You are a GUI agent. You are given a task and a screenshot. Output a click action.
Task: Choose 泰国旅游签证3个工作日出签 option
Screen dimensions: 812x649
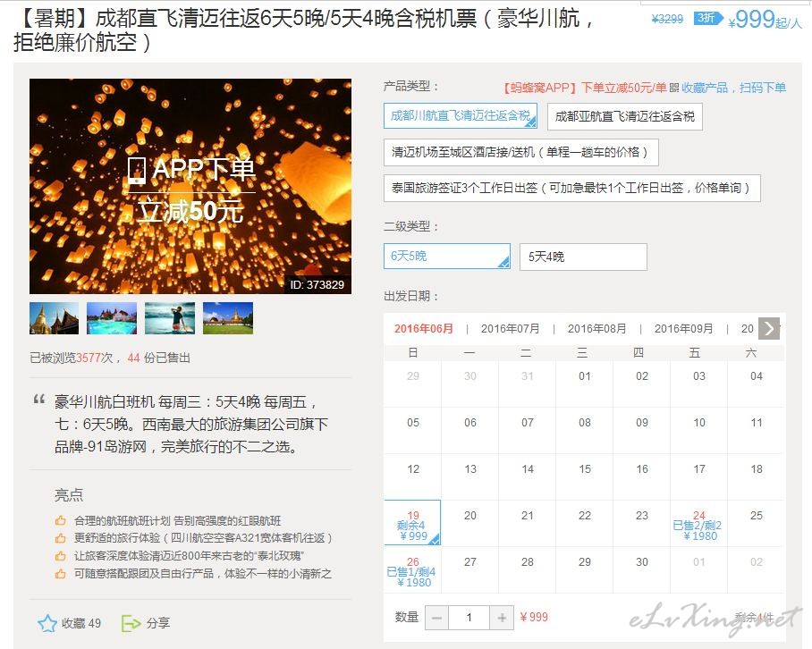(572, 189)
